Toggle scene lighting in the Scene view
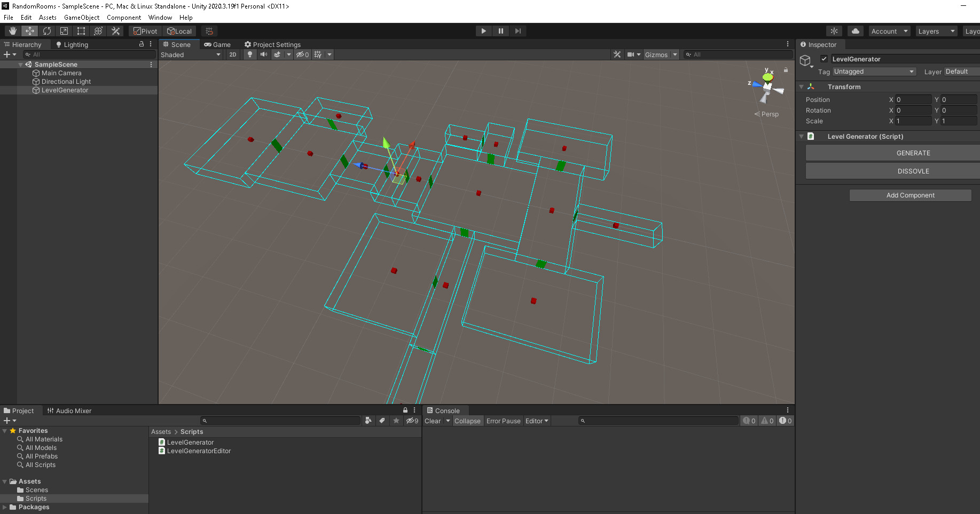980x514 pixels. 249,54
